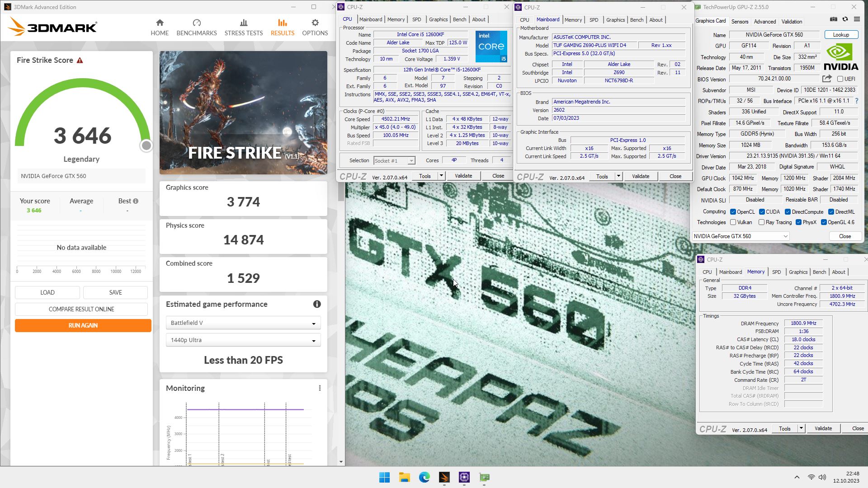Switch to 3DMark via taskbar icon
The image size is (868, 488).
click(x=444, y=477)
